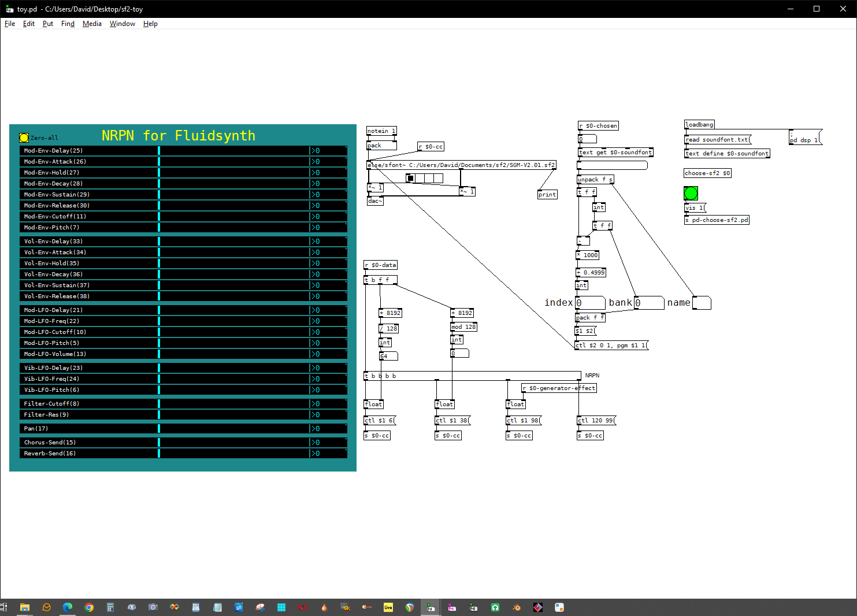Select the 'unpack f s' object
857x616 pixels.
click(595, 180)
